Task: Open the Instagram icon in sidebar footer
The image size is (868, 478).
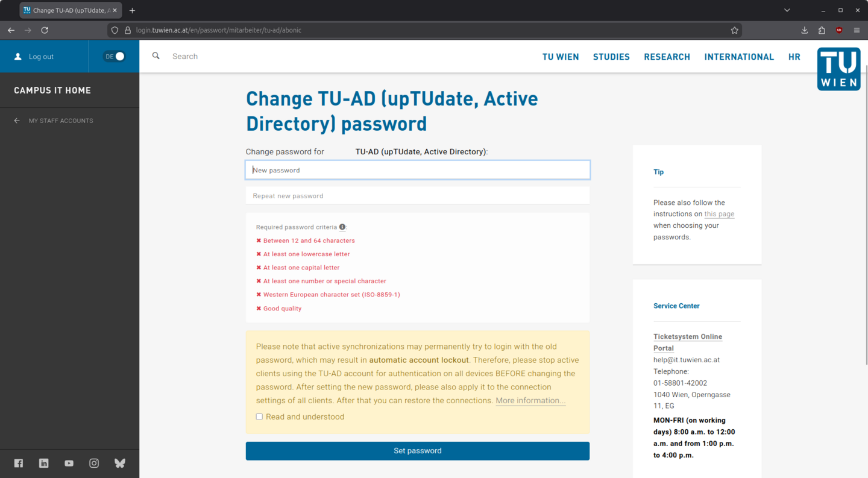Action: (x=94, y=463)
